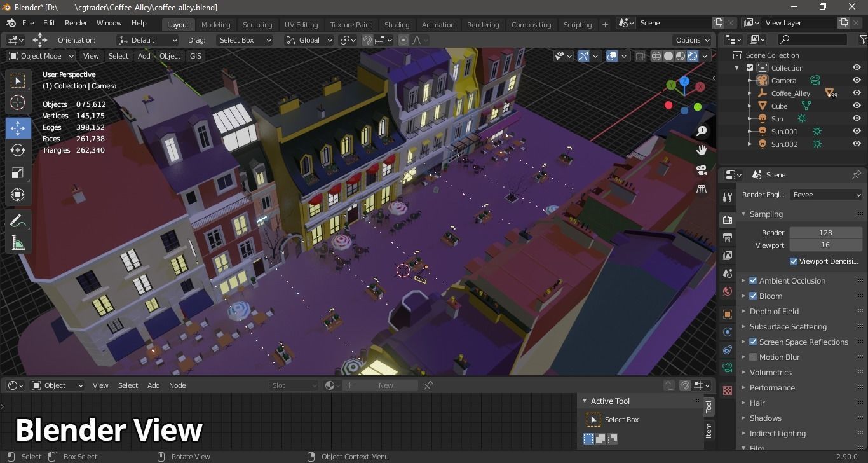The image size is (868, 463).
Task: Activate the Annotate pencil tool
Action: [x=18, y=221]
